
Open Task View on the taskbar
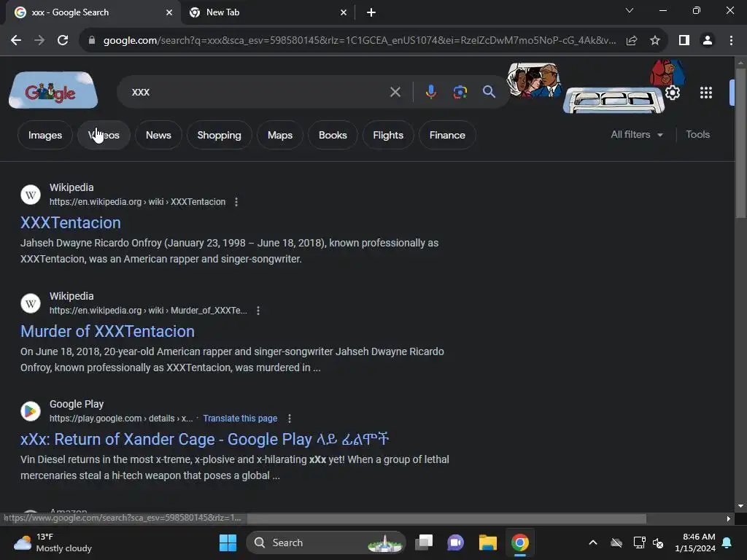[x=424, y=542]
